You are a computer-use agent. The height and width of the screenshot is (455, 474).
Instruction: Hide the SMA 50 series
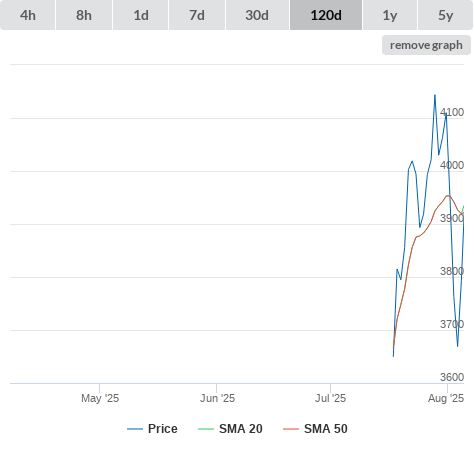[315, 429]
